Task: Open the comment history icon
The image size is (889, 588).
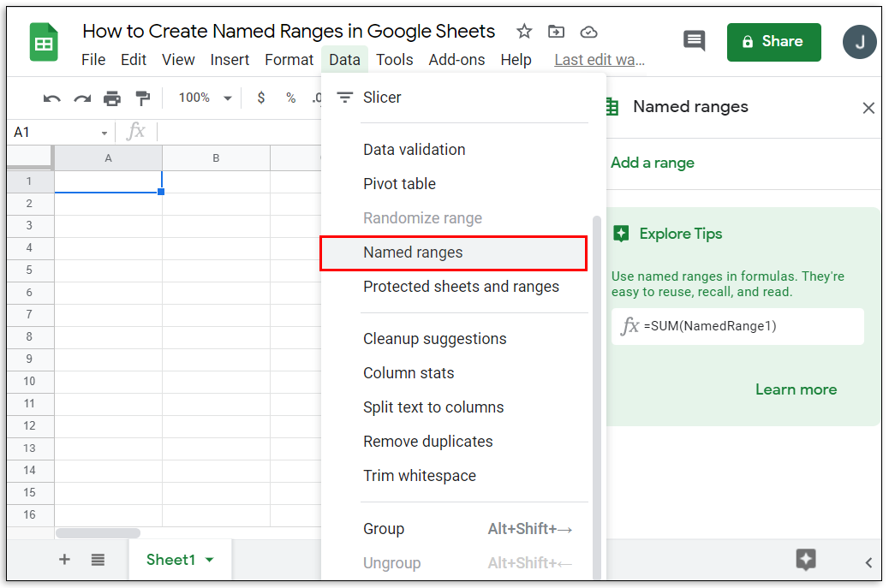Action: pos(694,41)
